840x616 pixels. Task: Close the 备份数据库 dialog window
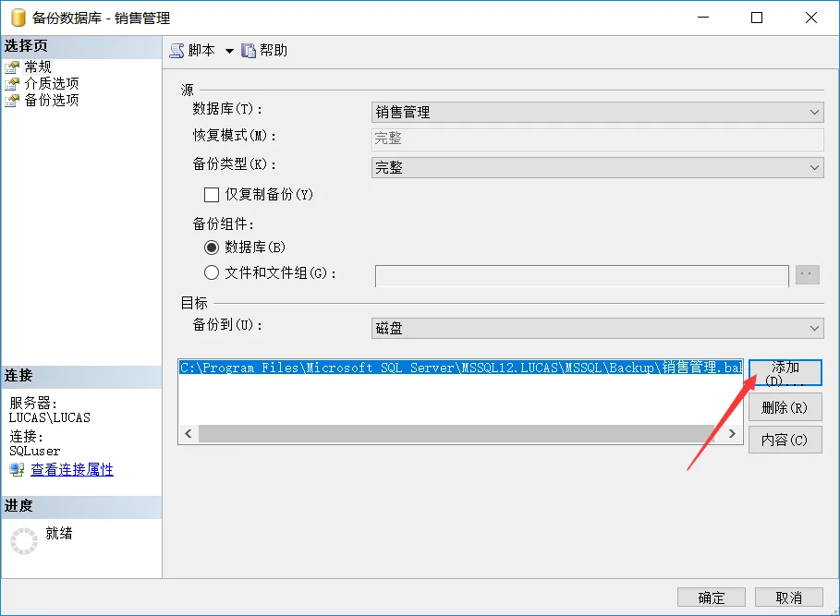[811, 18]
